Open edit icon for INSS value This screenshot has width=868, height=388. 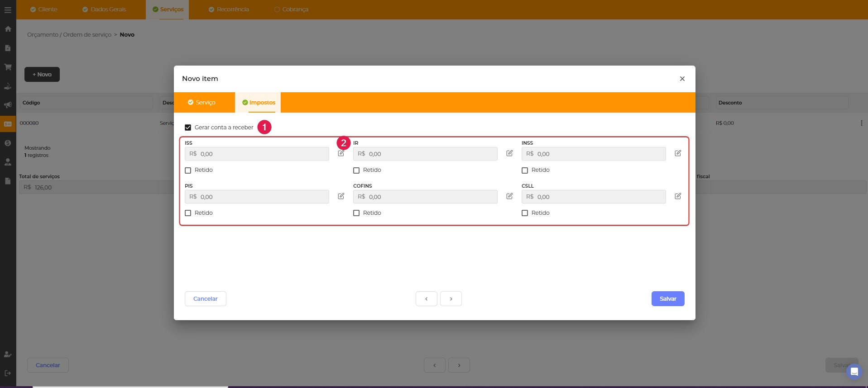[x=678, y=154]
